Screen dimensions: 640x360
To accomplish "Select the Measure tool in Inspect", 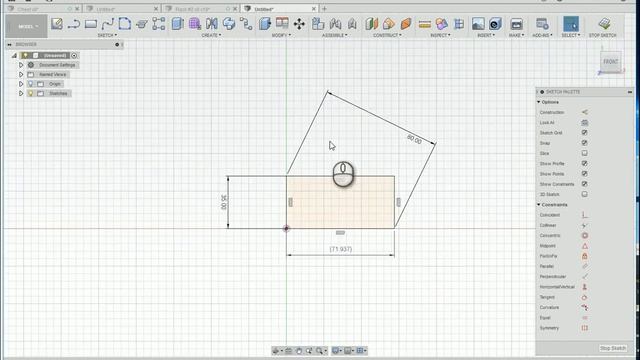I will (x=424, y=24).
